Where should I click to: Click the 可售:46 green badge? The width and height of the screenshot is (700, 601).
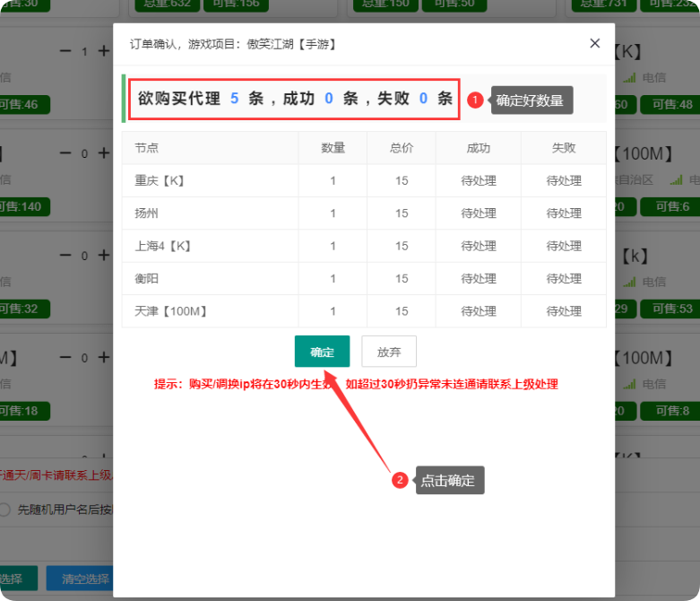[22, 105]
